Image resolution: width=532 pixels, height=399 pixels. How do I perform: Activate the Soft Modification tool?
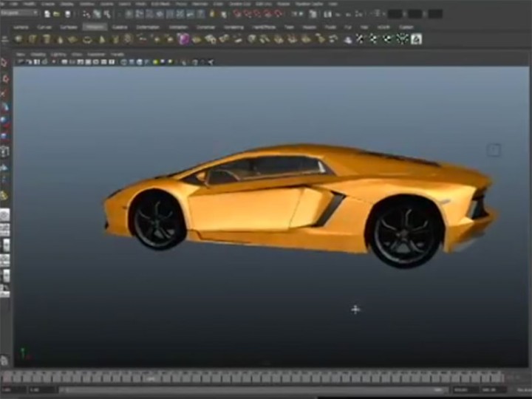tap(4, 167)
